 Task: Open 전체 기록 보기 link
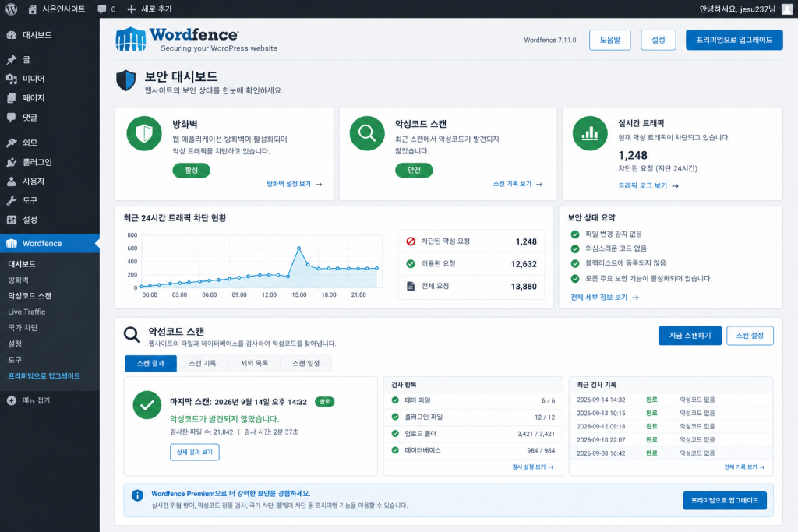coord(744,467)
